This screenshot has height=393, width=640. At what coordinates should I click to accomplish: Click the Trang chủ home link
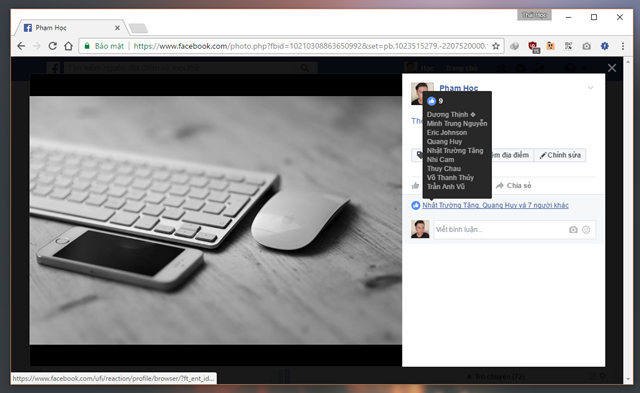point(461,68)
